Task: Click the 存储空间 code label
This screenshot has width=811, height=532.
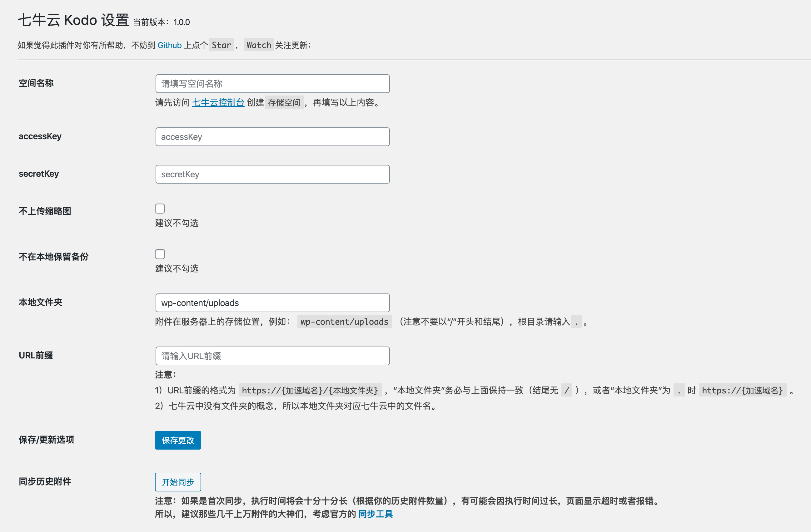Action: pos(284,102)
